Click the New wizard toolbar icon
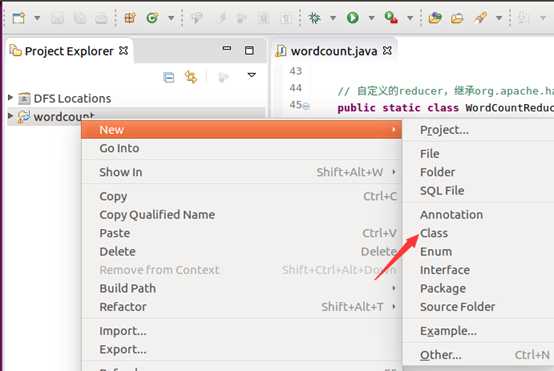554x371 pixels. (19, 18)
